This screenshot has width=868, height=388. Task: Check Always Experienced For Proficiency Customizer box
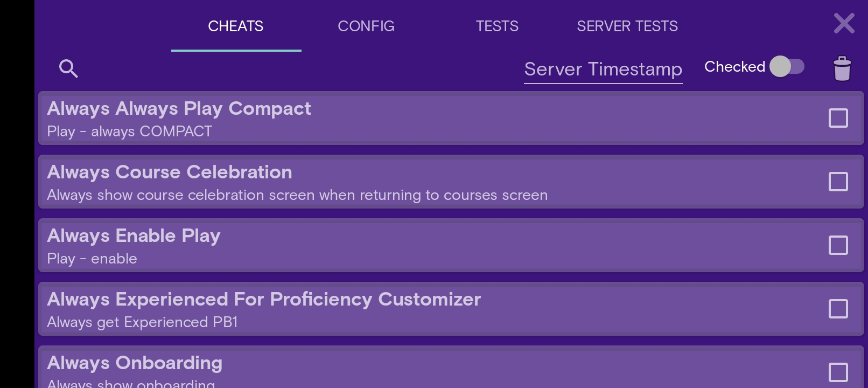(x=838, y=309)
